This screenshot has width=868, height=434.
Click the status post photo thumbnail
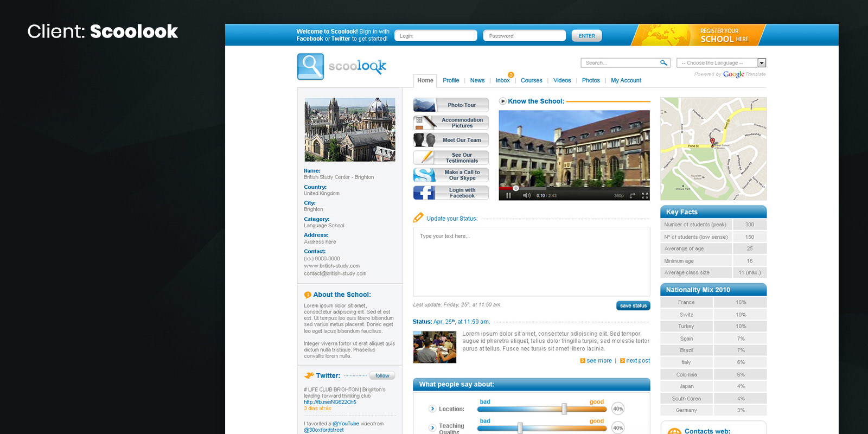tap(435, 347)
